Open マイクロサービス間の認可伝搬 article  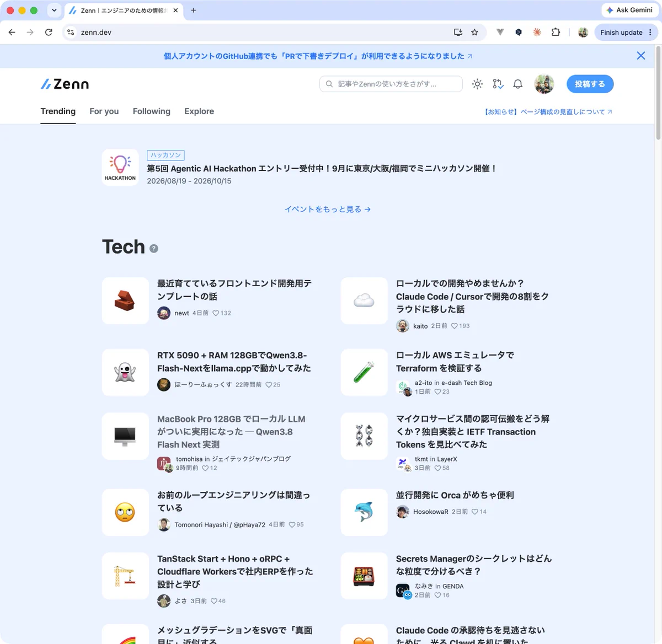[473, 432]
